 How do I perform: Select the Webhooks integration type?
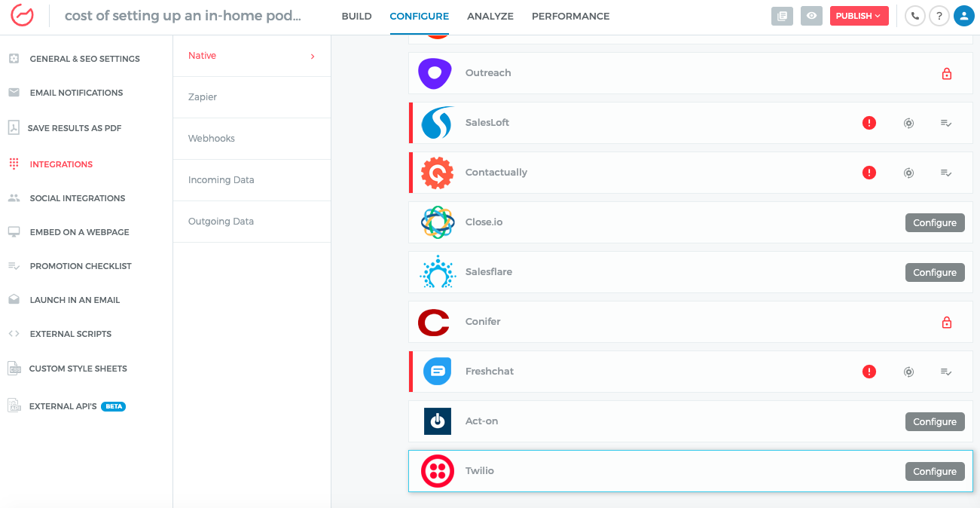point(212,139)
